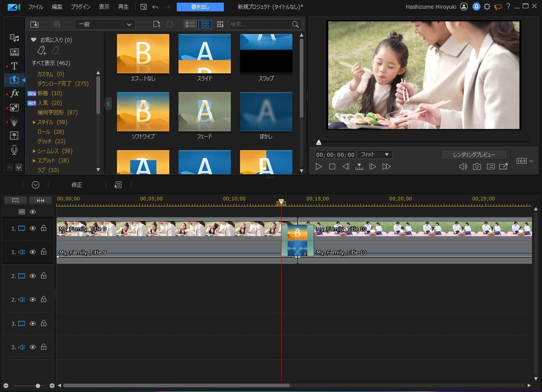
Task: Click the 書き出し export button
Action: (x=200, y=7)
